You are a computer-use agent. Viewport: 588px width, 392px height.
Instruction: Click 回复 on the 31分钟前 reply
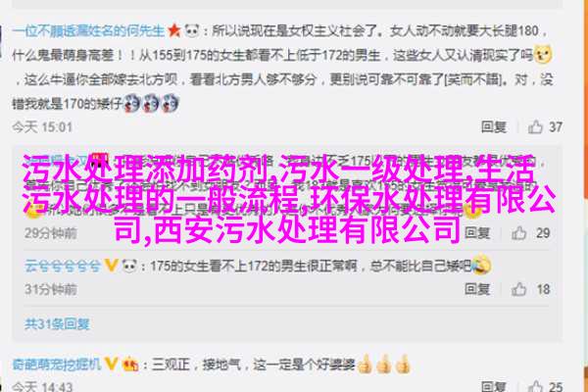477,289
